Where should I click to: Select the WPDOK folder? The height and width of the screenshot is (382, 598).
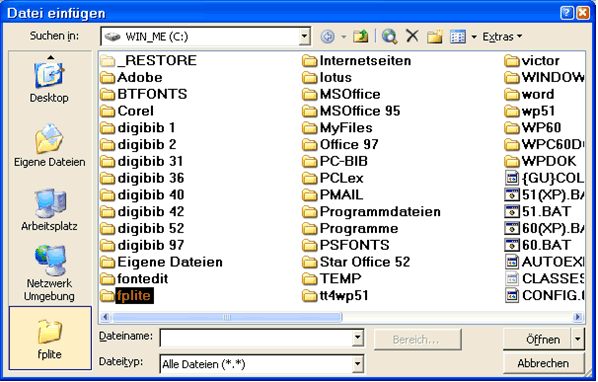pos(540,161)
